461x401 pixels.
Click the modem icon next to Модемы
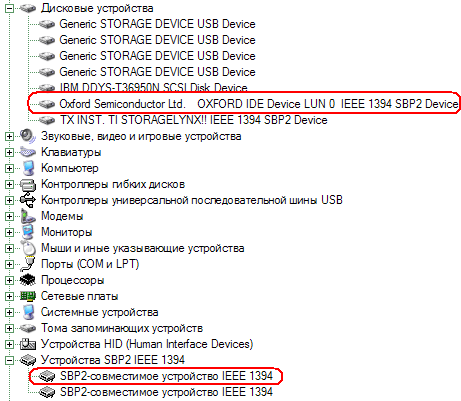click(27, 216)
